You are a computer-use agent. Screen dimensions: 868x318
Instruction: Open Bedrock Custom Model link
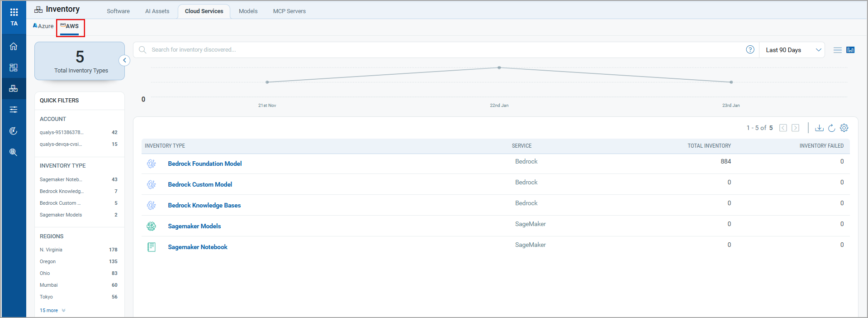tap(200, 184)
